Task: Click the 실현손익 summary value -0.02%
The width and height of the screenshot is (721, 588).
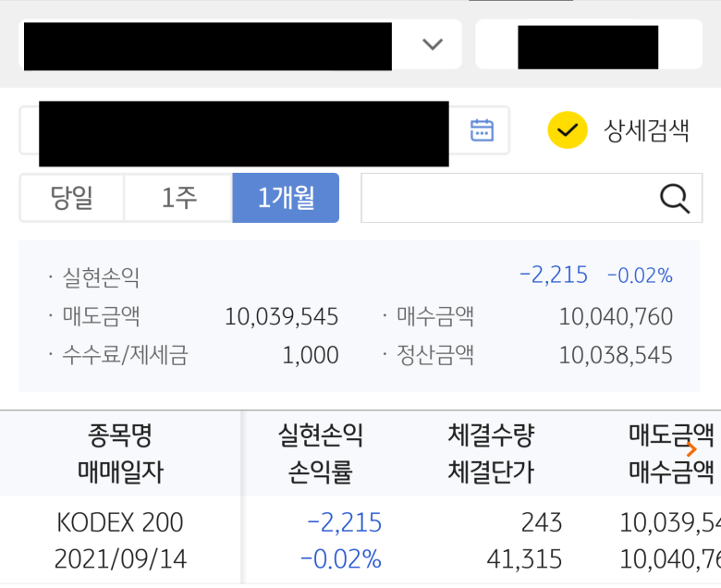Action: tap(640, 276)
